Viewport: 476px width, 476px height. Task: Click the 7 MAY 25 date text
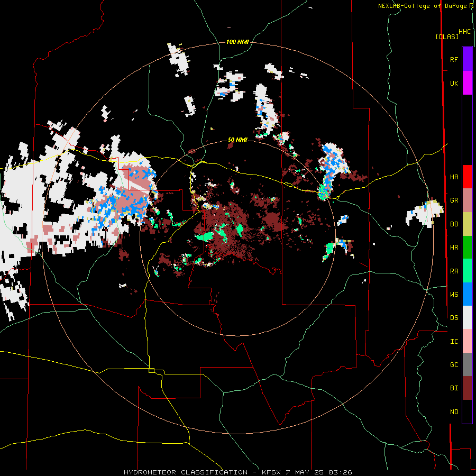(x=304, y=472)
